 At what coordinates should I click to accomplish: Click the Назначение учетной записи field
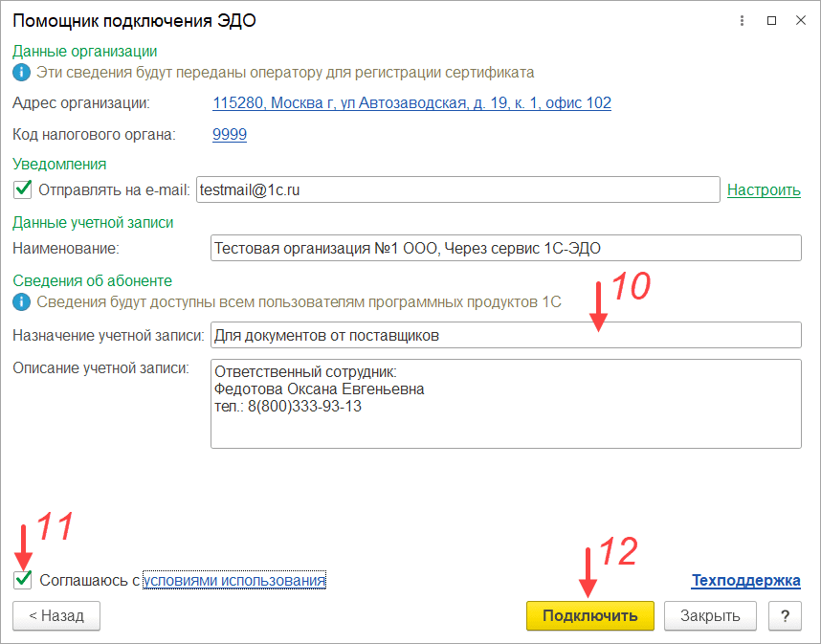[x=505, y=335]
